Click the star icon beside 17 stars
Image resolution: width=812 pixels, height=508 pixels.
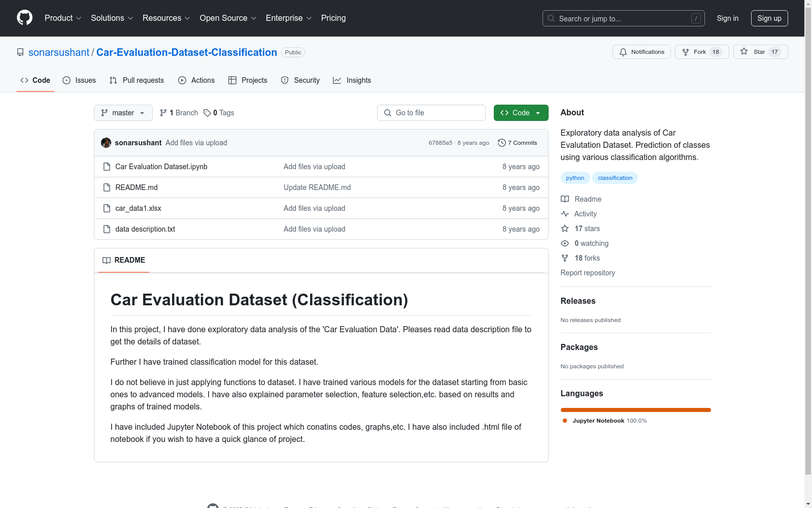click(x=565, y=229)
